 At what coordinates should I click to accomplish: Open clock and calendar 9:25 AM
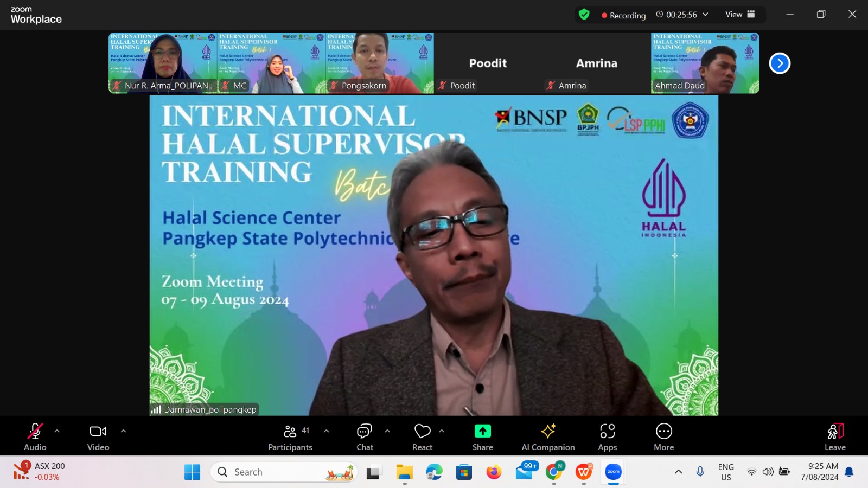[820, 472]
